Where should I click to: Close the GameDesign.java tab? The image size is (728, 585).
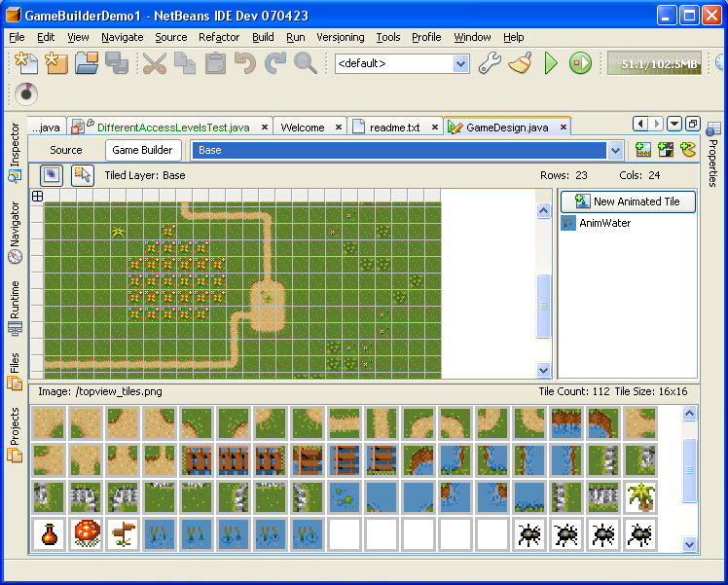564,128
